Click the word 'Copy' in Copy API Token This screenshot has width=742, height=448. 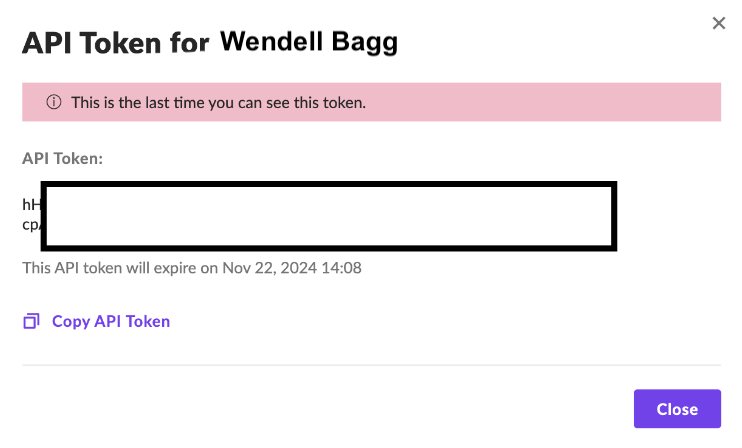(x=71, y=321)
